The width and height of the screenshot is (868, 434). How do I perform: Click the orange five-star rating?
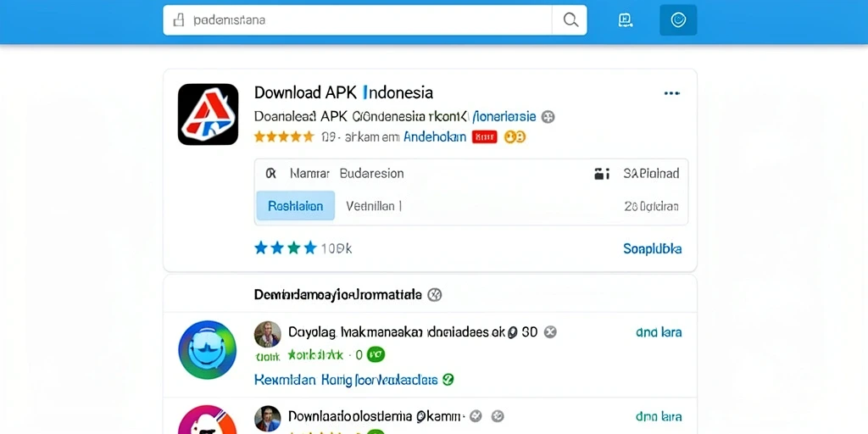[x=284, y=136]
